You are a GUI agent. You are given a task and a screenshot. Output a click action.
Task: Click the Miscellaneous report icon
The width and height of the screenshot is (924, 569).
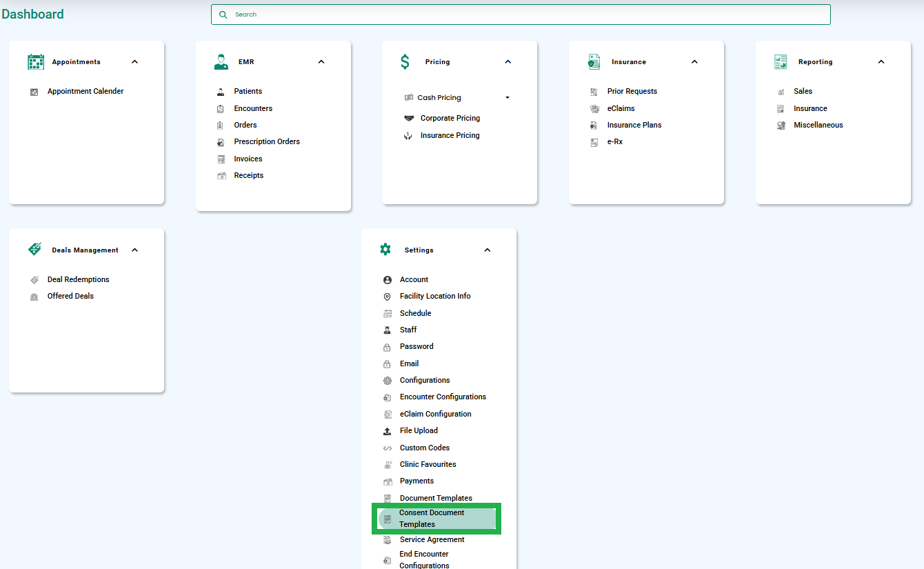(781, 126)
